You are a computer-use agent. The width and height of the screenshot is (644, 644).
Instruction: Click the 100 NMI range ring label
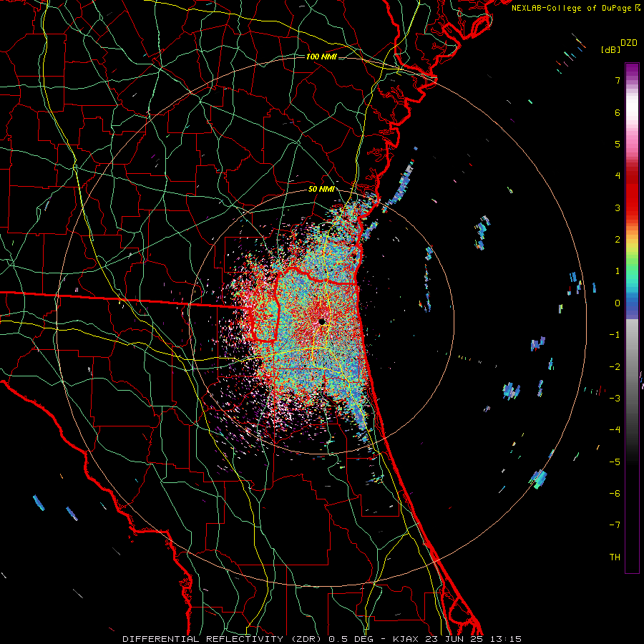click(321, 57)
